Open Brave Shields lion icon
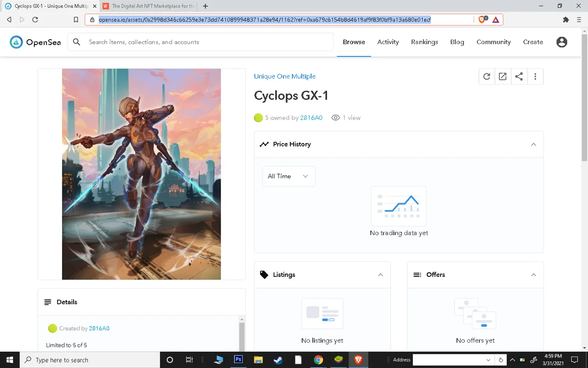Screen dimensions: 588x368 [x=482, y=19]
